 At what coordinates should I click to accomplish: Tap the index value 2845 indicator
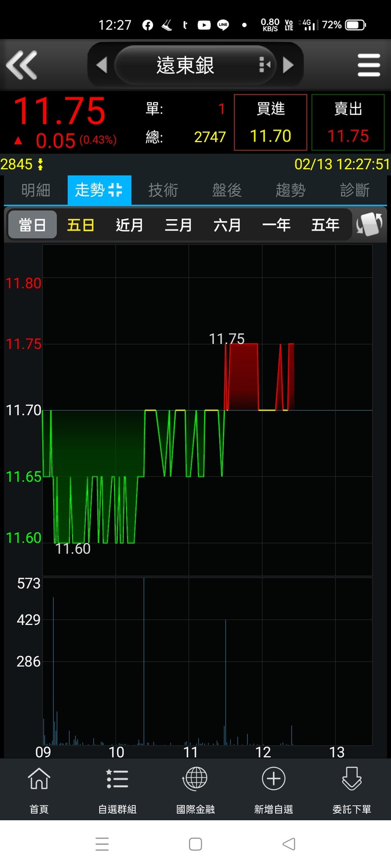22,164
